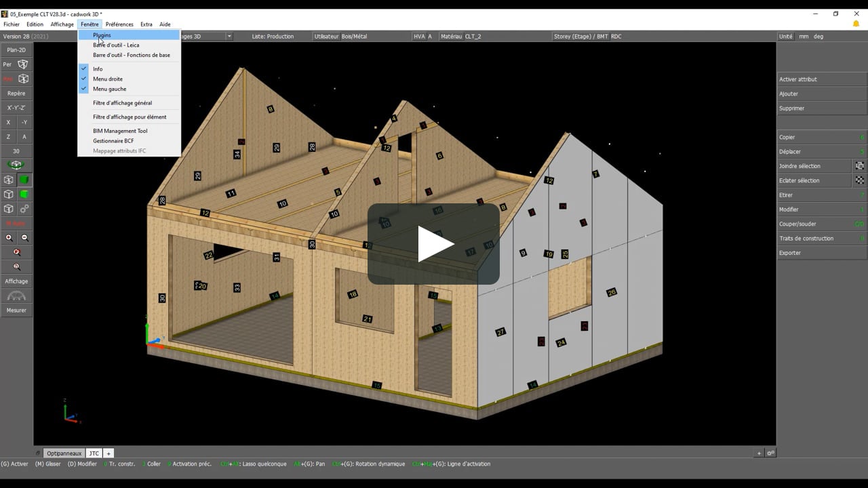Open the Edition menu

coord(35,24)
